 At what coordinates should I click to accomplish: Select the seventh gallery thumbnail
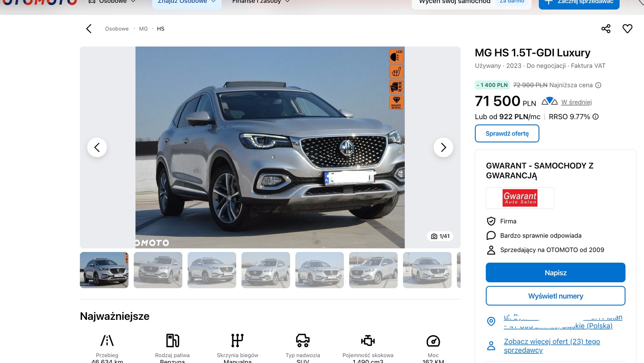tap(427, 270)
